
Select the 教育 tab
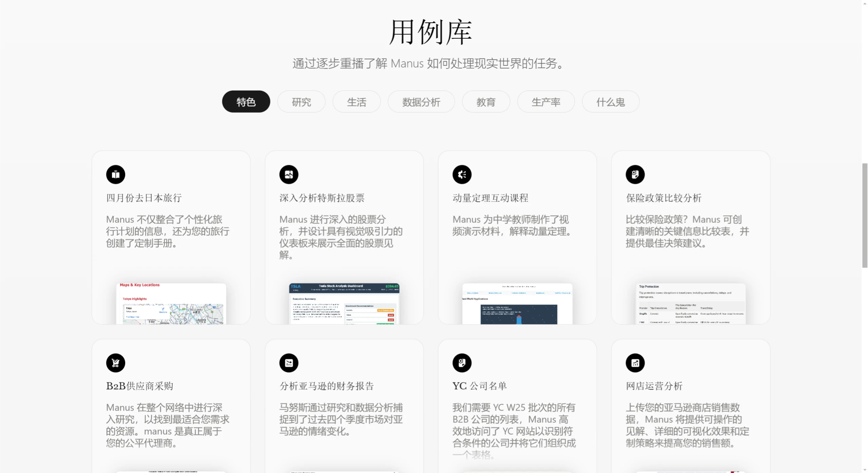pyautogui.click(x=486, y=101)
